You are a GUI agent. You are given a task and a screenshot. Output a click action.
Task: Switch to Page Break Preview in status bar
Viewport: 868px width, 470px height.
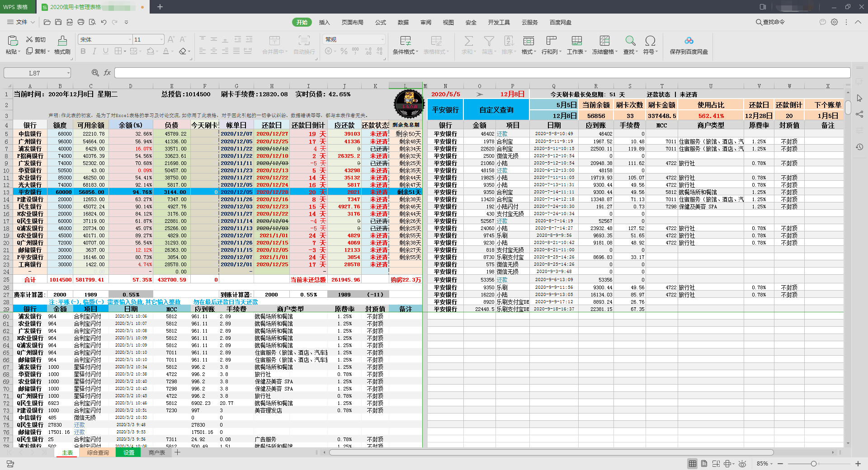click(x=716, y=464)
